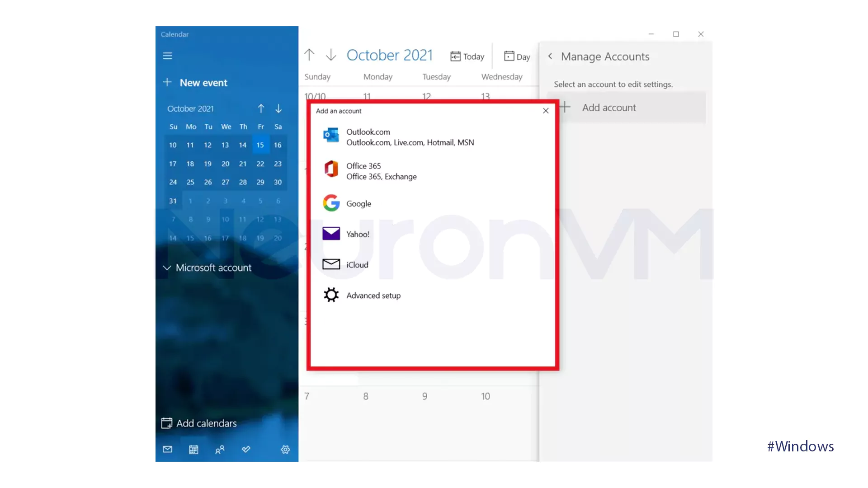
Task: Select October 15 on mini calendar
Action: pos(260,145)
